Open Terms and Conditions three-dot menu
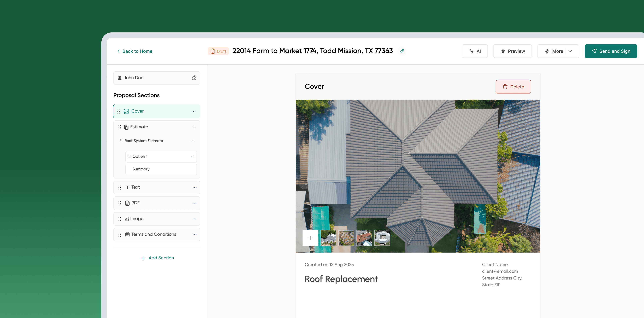 click(x=195, y=234)
